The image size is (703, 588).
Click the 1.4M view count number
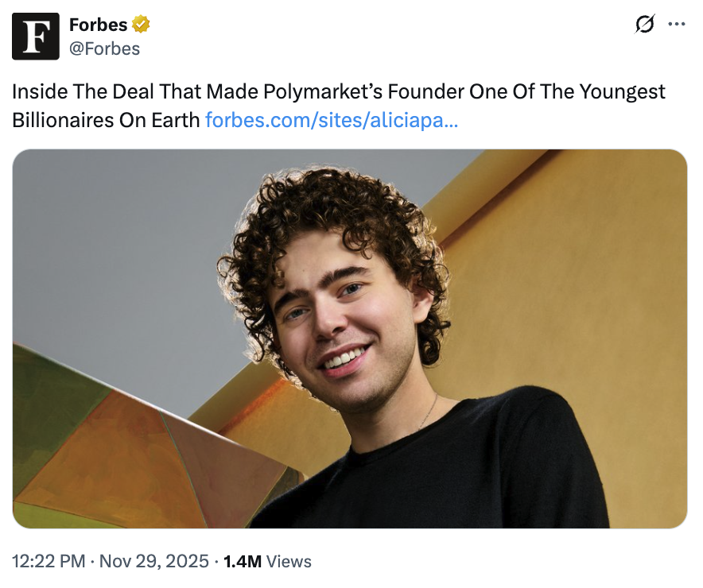click(x=242, y=561)
